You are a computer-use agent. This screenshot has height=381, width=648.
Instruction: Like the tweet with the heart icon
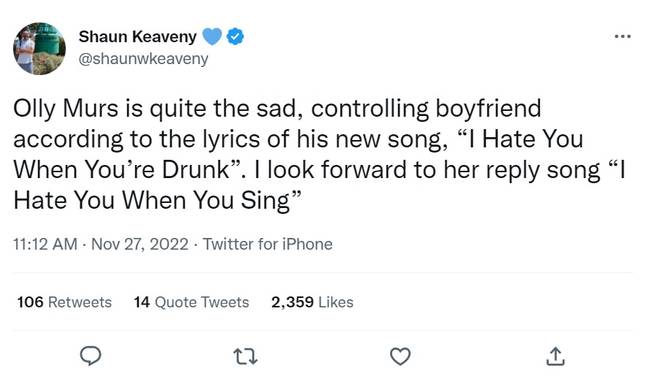400,356
